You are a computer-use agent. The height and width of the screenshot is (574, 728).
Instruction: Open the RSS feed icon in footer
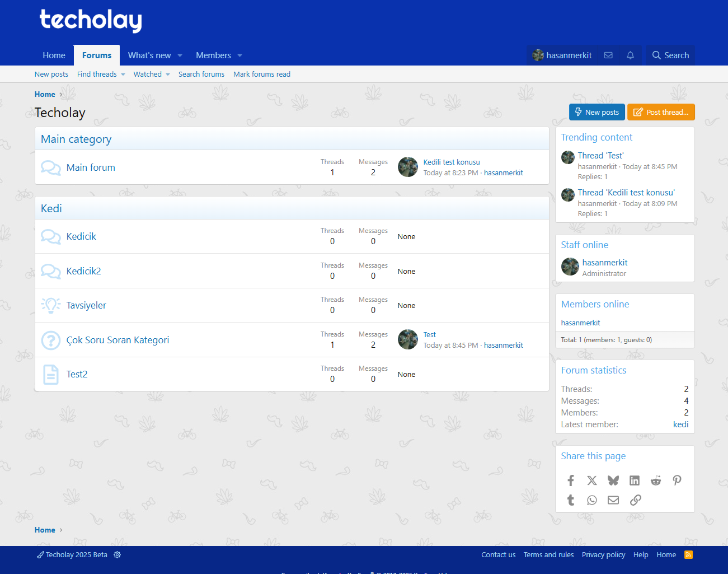[689, 555]
